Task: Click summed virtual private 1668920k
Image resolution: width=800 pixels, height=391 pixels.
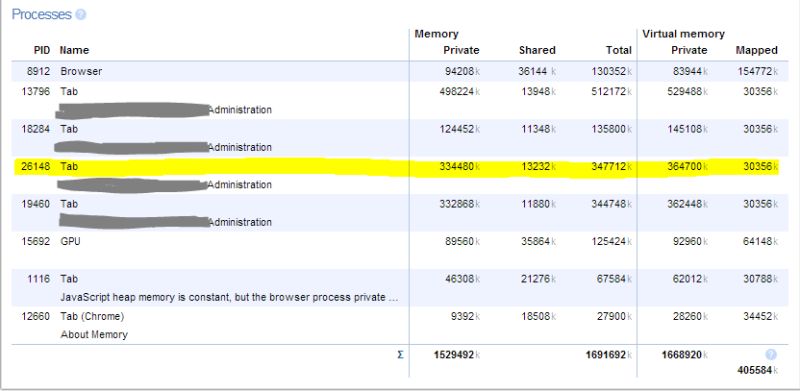Action: point(685,355)
